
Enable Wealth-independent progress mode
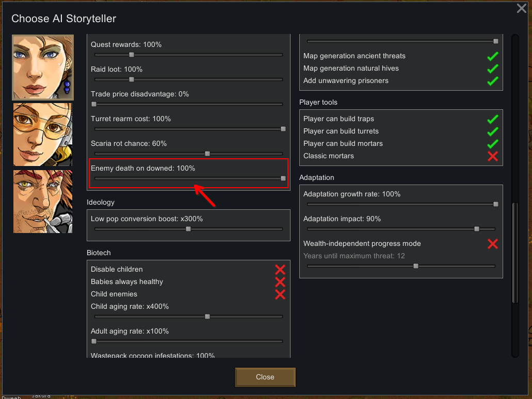click(x=492, y=244)
